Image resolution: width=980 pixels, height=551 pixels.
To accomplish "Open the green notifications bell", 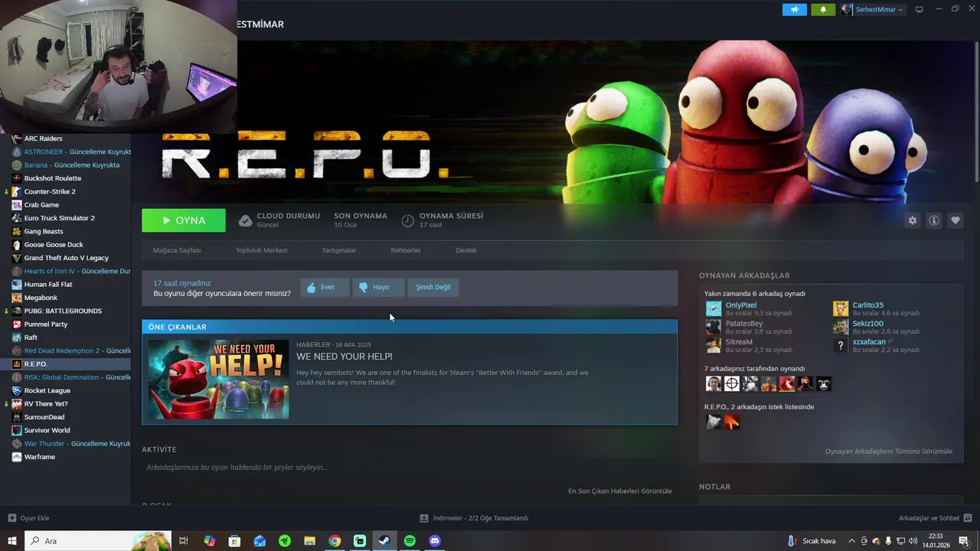I will [823, 9].
